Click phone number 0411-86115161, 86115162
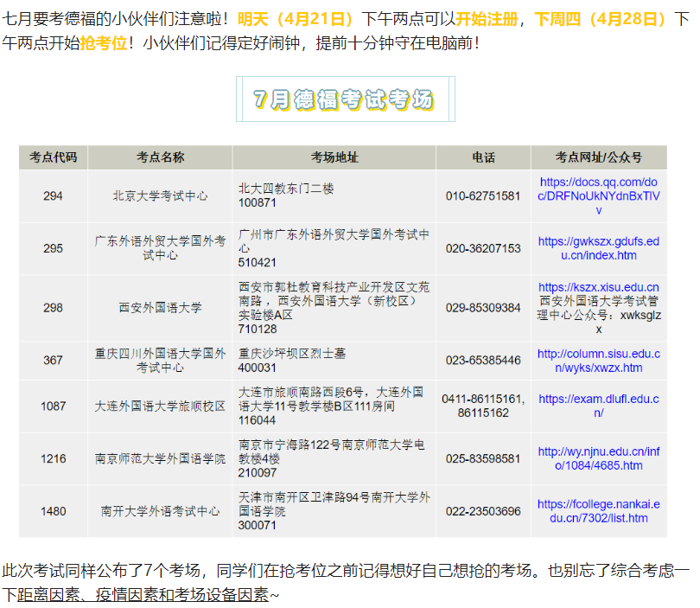700x608 pixels. tap(483, 406)
